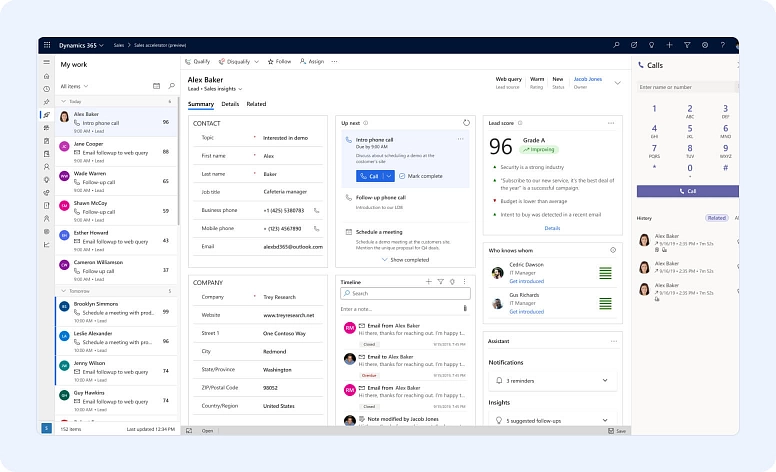Click the help question mark icon

pyautogui.click(x=723, y=45)
